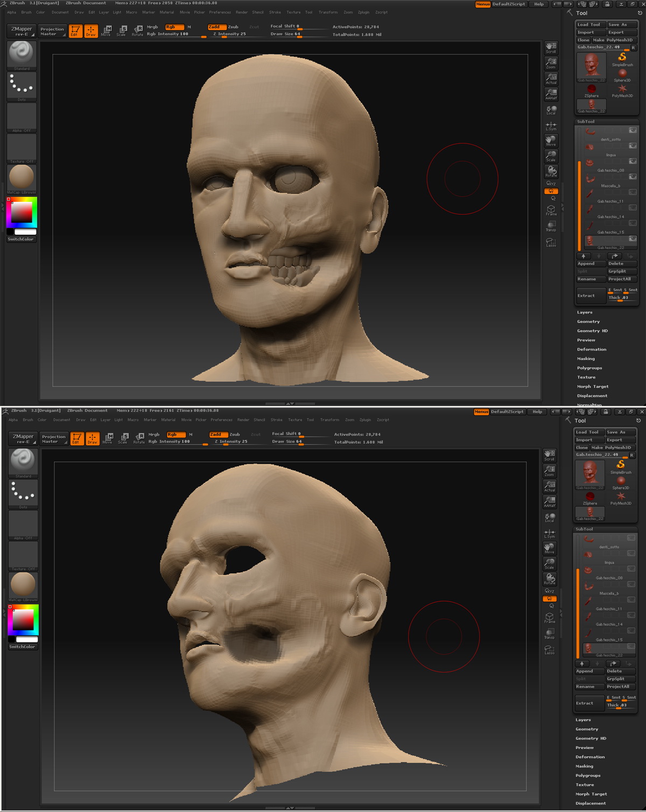This screenshot has height=812, width=646.
Task: Activate Edit mode in the lower ZBrush window
Action: coord(77,439)
